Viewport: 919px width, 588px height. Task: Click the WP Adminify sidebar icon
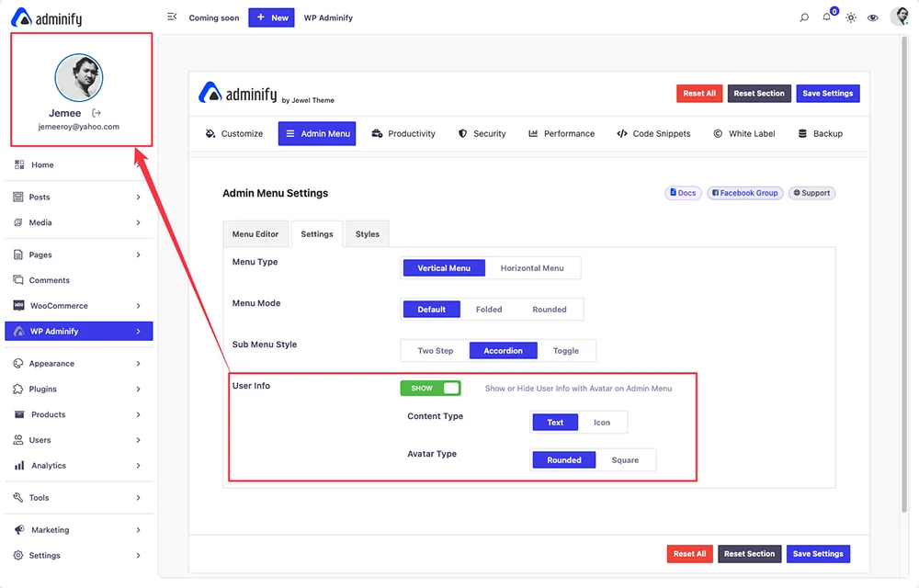[x=18, y=331]
